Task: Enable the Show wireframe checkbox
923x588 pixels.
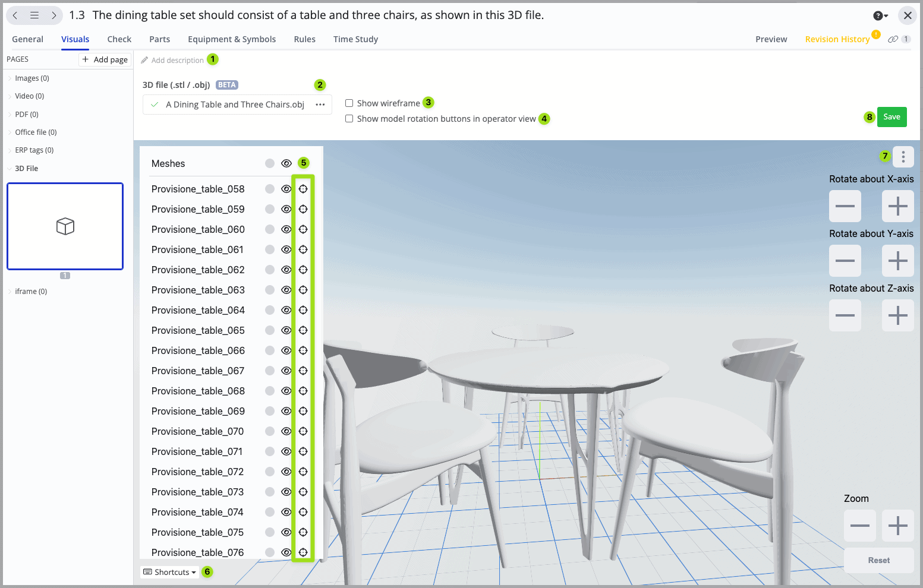Action: (349, 103)
